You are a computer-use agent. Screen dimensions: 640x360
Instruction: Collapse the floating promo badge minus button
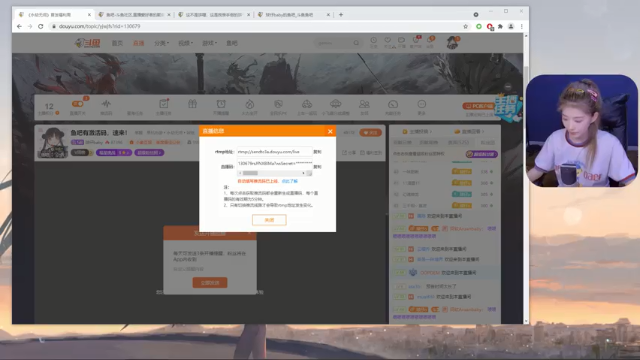click(x=508, y=87)
